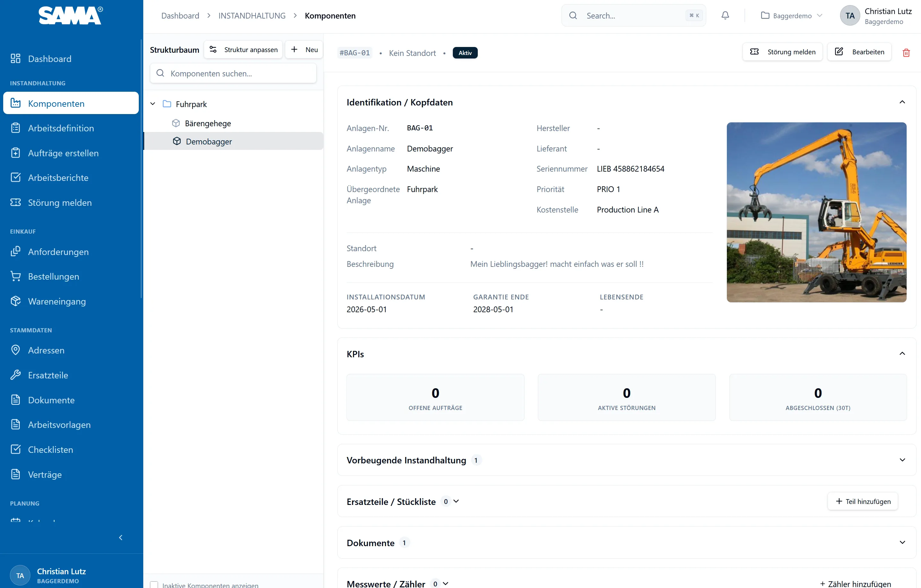The image size is (921, 588).
Task: Click Struktur anpassen button
Action: (x=243, y=50)
